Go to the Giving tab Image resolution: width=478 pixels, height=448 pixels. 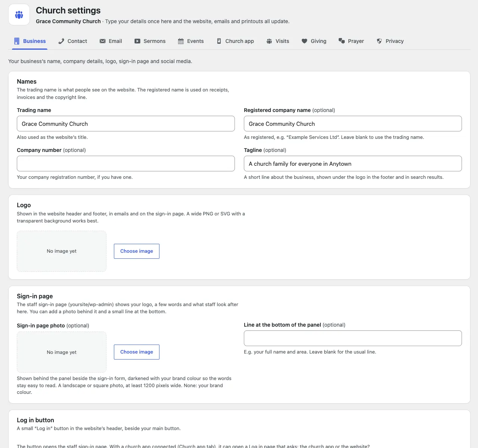coord(314,41)
